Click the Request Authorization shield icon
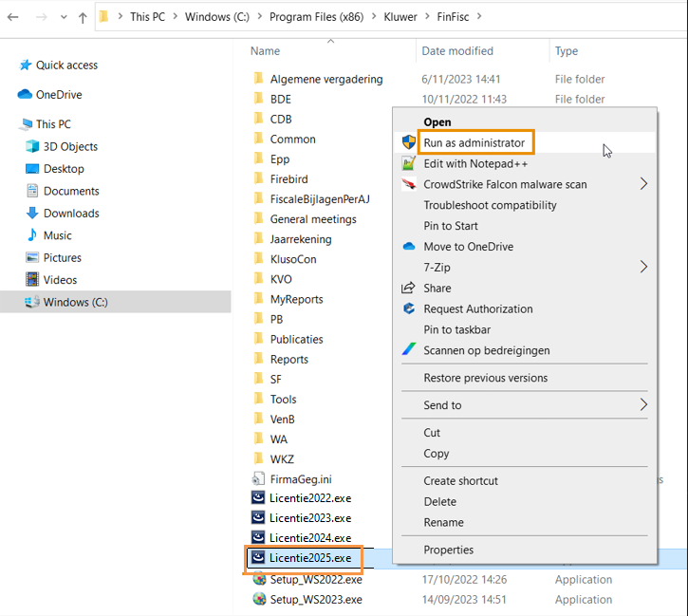The image size is (688, 616). 409,308
